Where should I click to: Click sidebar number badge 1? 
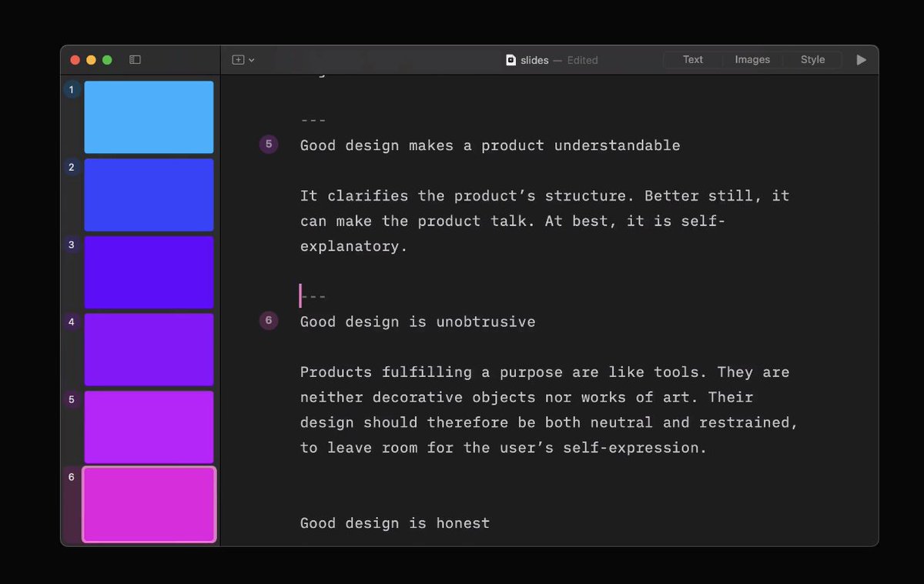pyautogui.click(x=72, y=90)
